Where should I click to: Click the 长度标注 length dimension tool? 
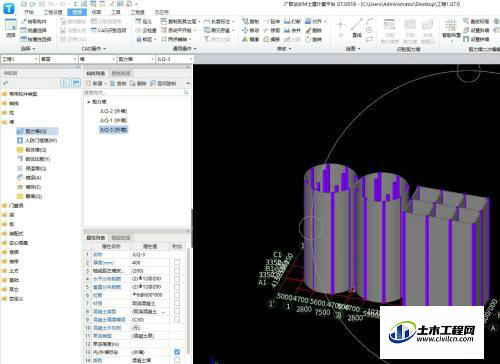pyautogui.click(x=219, y=21)
